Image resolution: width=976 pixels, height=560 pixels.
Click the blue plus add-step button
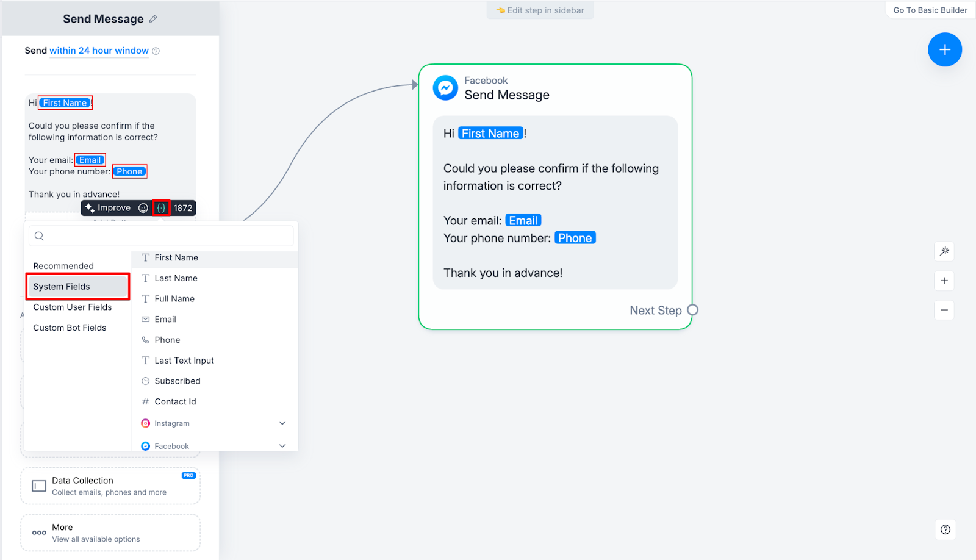944,50
